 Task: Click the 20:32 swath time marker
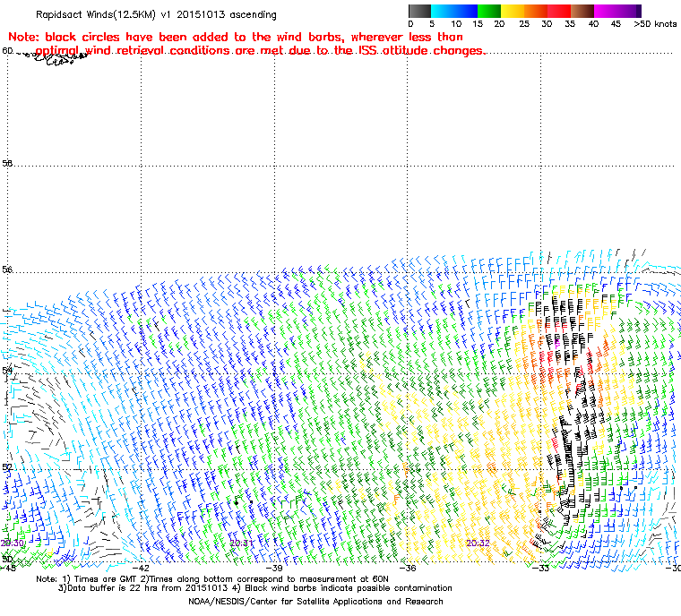point(478,543)
